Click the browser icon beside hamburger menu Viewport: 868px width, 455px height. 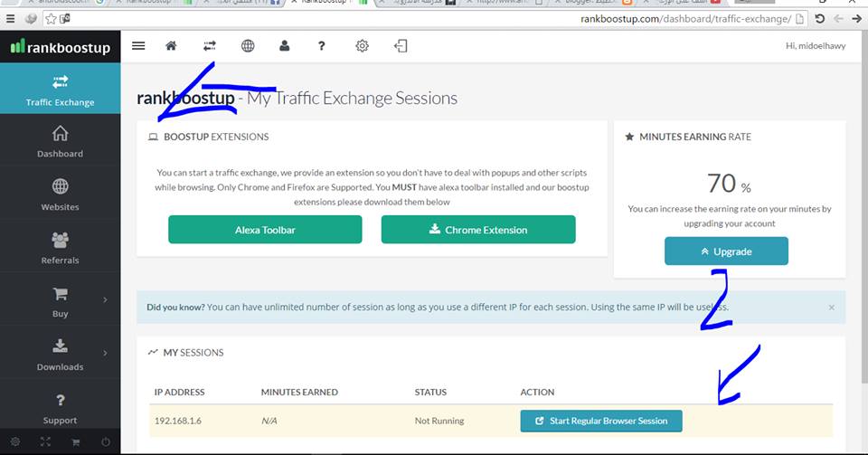[31, 19]
